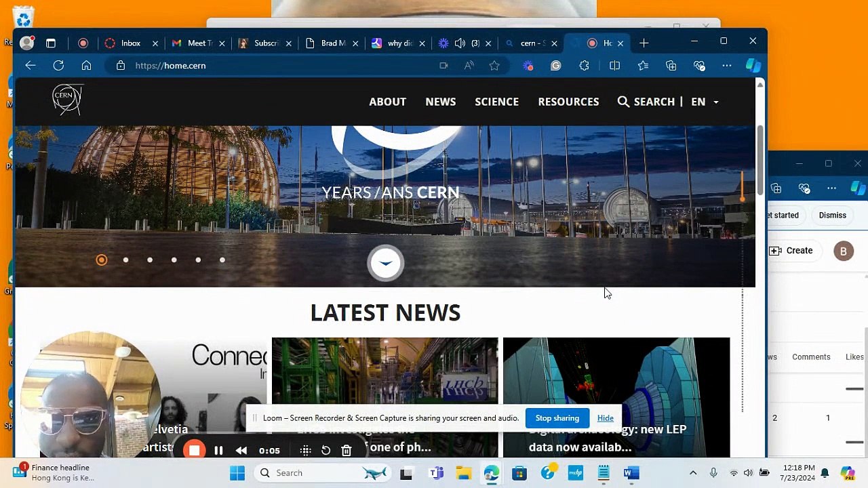
Task: Open the Favorites list icon
Action: tap(643, 66)
